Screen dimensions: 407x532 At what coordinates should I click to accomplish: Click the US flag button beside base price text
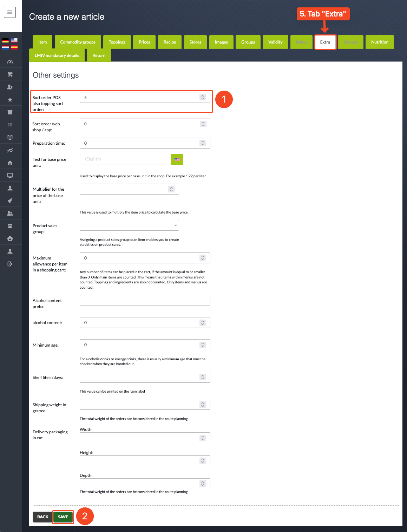177,159
